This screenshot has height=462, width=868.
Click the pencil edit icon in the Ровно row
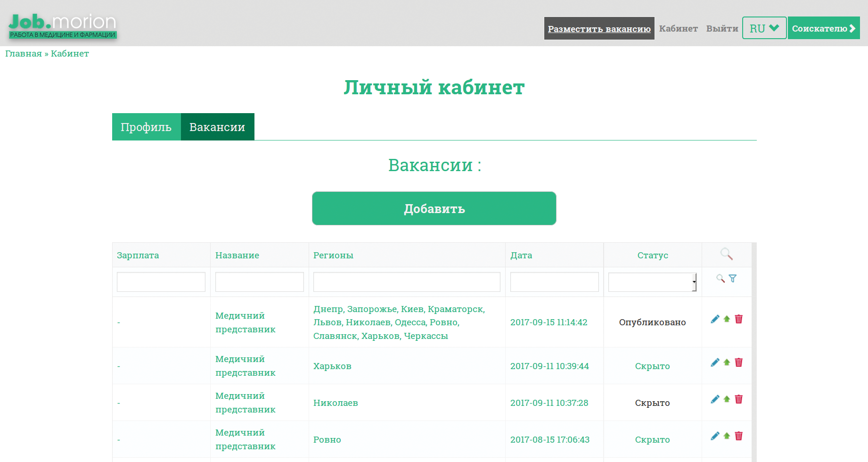click(x=715, y=436)
